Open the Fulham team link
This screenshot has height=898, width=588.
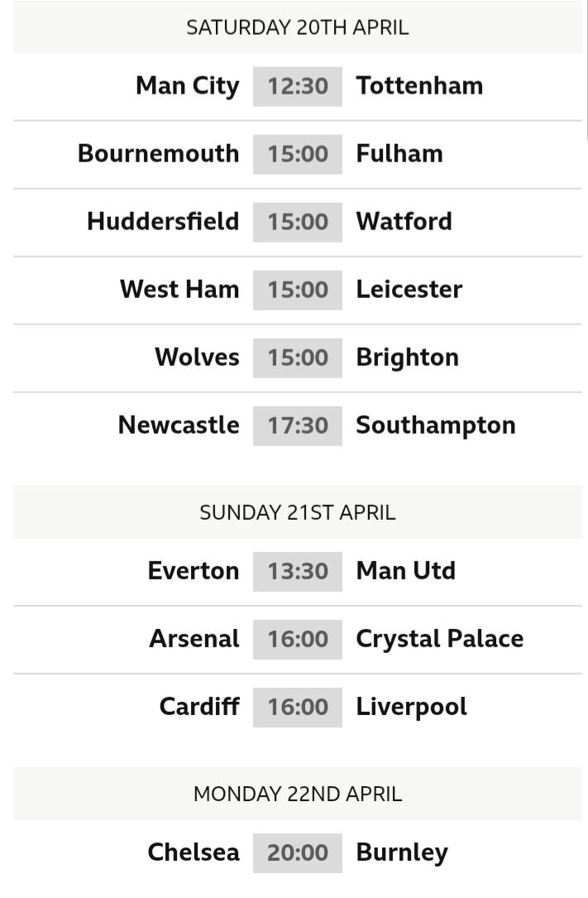[399, 153]
